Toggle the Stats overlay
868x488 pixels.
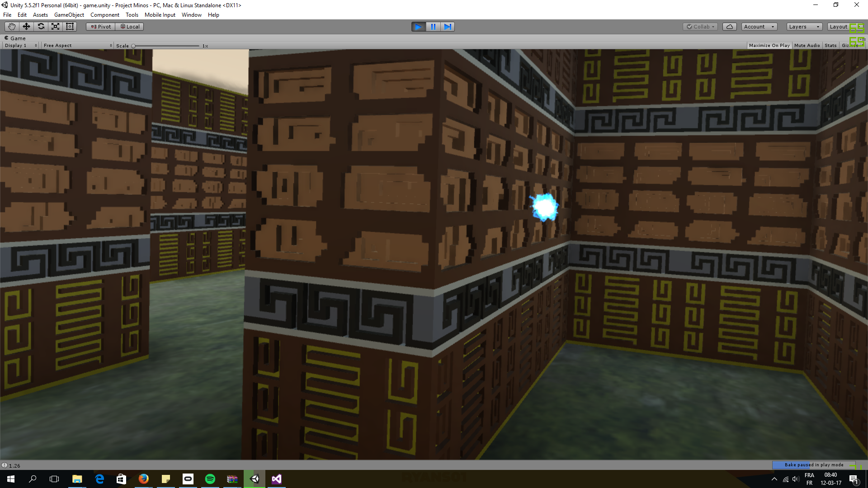click(830, 46)
